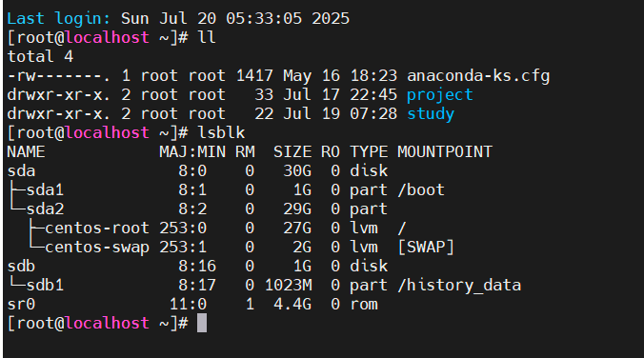The image size is (644, 358).
Task: Click the 11:0 device number
Action: pos(188,305)
